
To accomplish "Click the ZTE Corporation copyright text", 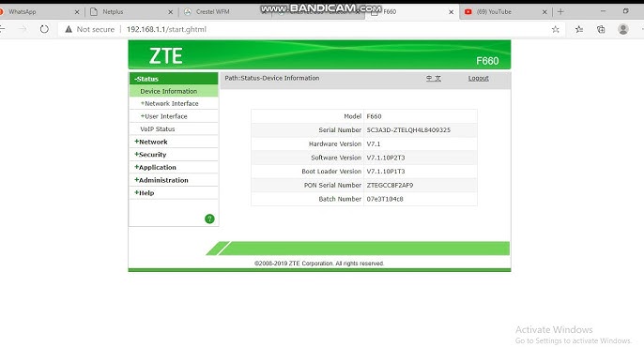I will [319, 264].
